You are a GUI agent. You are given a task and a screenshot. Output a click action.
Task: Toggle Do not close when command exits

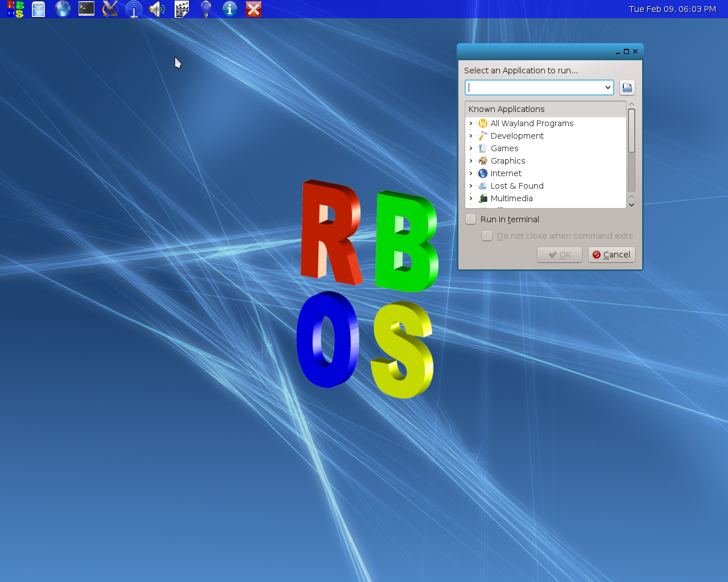point(487,236)
